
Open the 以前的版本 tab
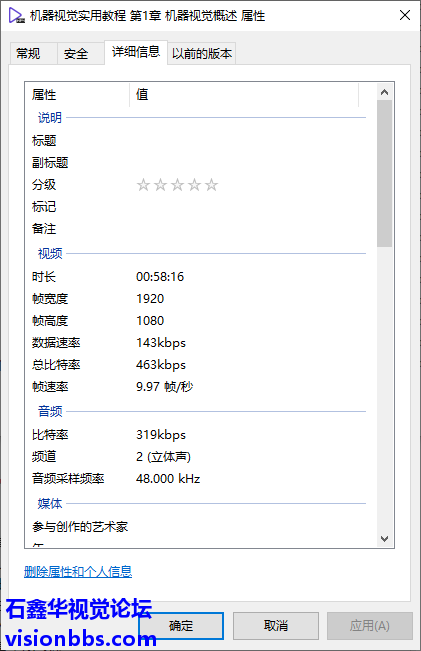tap(202, 54)
